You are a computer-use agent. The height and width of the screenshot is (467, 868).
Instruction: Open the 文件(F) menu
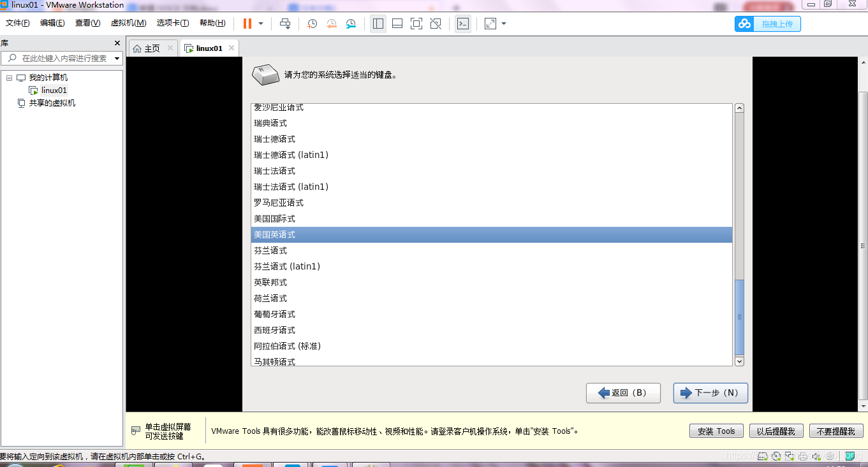click(18, 23)
